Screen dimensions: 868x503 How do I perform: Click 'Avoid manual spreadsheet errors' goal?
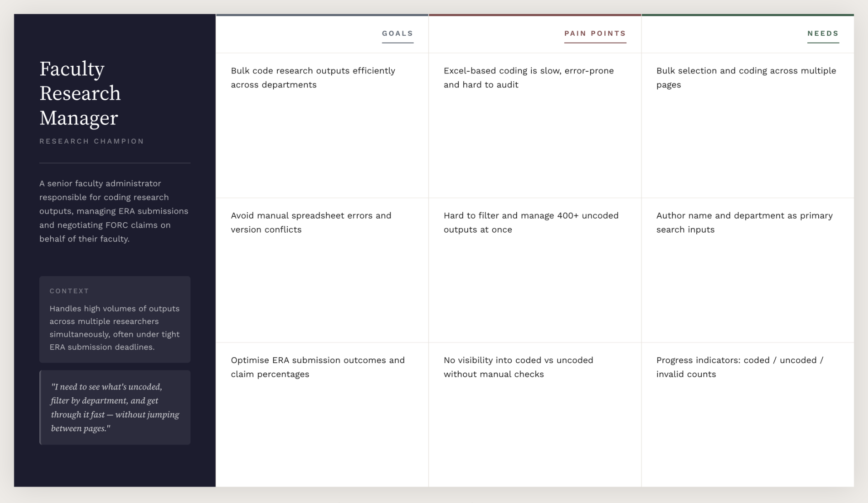pos(311,223)
